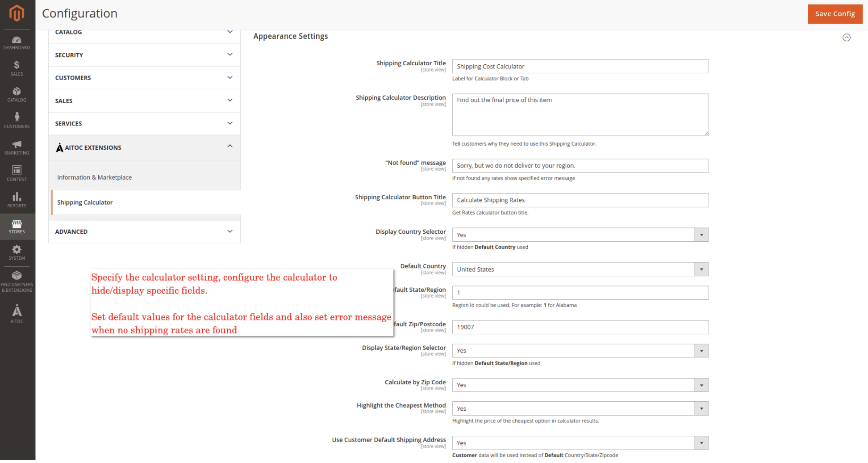The height and width of the screenshot is (463, 868).
Task: Edit the Shipping Calculator Title field
Action: [x=580, y=66]
